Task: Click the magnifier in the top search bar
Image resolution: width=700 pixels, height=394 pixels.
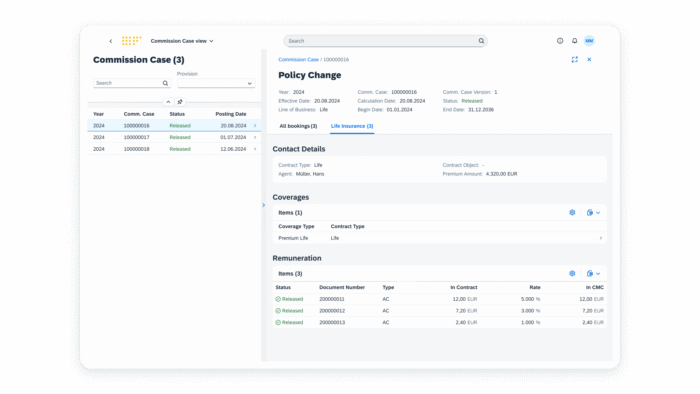Action: tap(481, 41)
